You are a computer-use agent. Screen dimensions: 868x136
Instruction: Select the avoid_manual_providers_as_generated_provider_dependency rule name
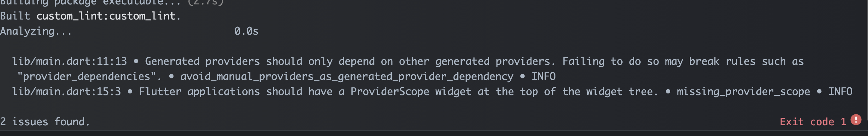pos(347,77)
